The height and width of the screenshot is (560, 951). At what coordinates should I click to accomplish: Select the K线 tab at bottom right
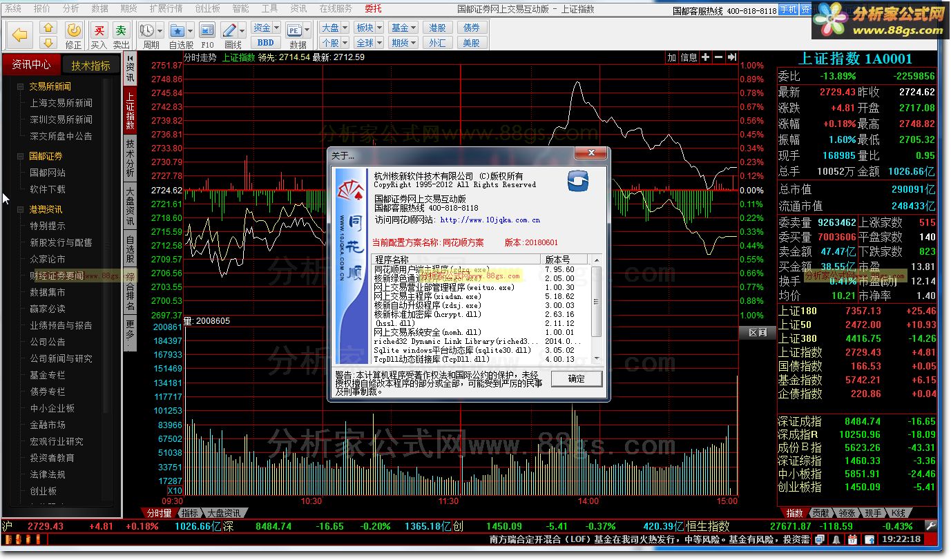[x=897, y=513]
